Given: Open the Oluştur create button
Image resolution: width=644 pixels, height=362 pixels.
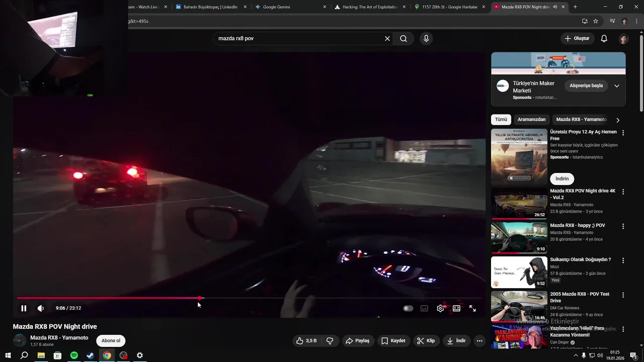Looking at the screenshot, I should (577, 38).
